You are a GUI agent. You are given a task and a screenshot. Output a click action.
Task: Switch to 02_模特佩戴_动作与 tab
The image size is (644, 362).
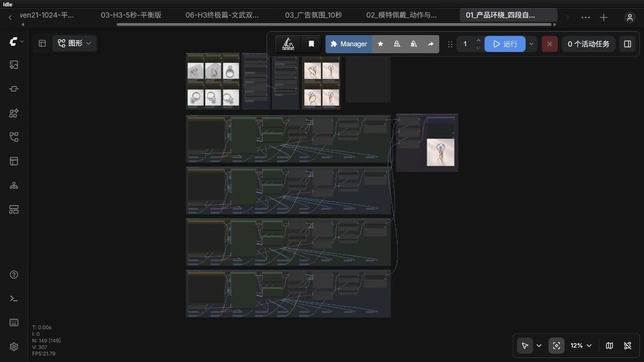401,15
